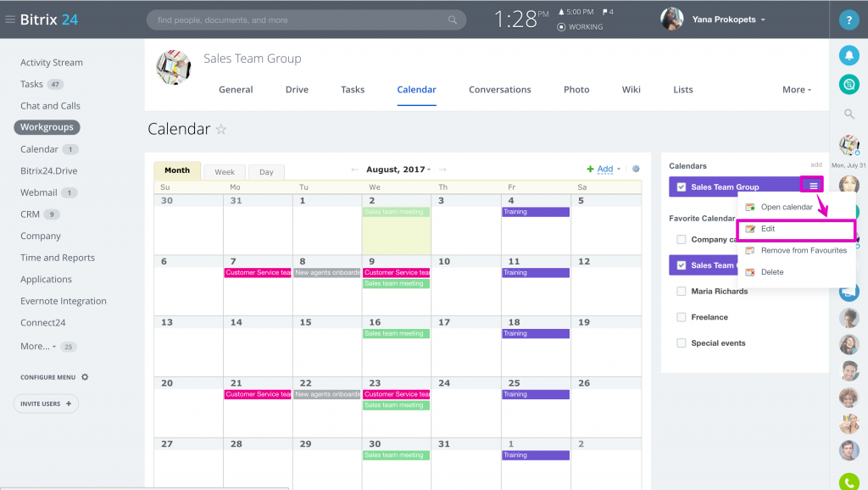This screenshot has width=868, height=490.
Task: Switch to Day view
Action: pyautogui.click(x=266, y=171)
